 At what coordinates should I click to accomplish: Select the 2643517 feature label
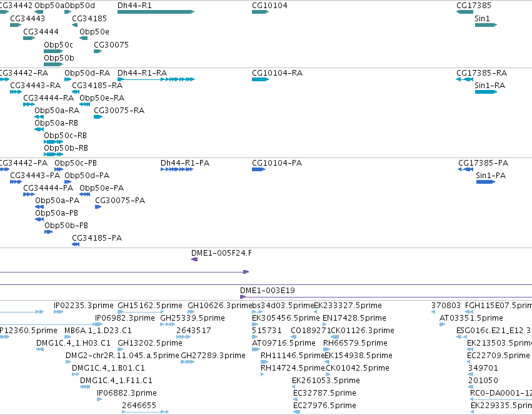tap(194, 331)
